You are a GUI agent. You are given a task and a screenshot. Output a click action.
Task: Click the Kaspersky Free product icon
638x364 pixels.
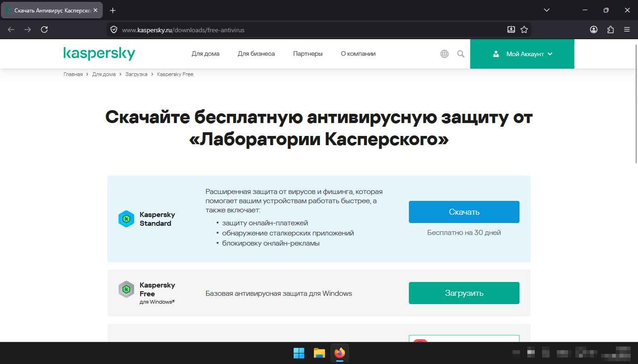point(126,289)
